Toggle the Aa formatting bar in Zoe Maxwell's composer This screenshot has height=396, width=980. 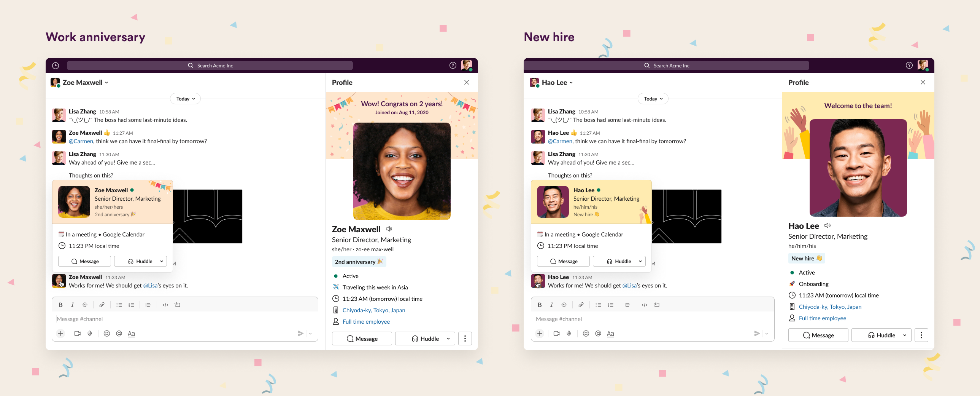[131, 334]
